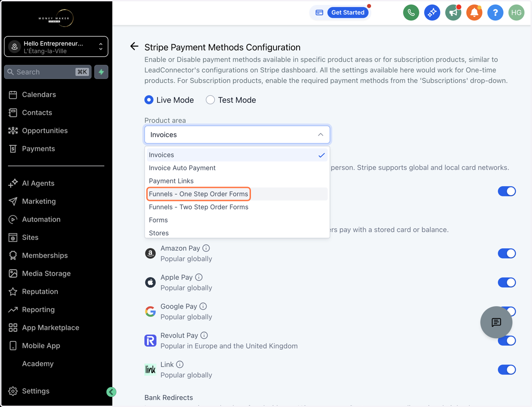Click the Get Started button

click(348, 12)
